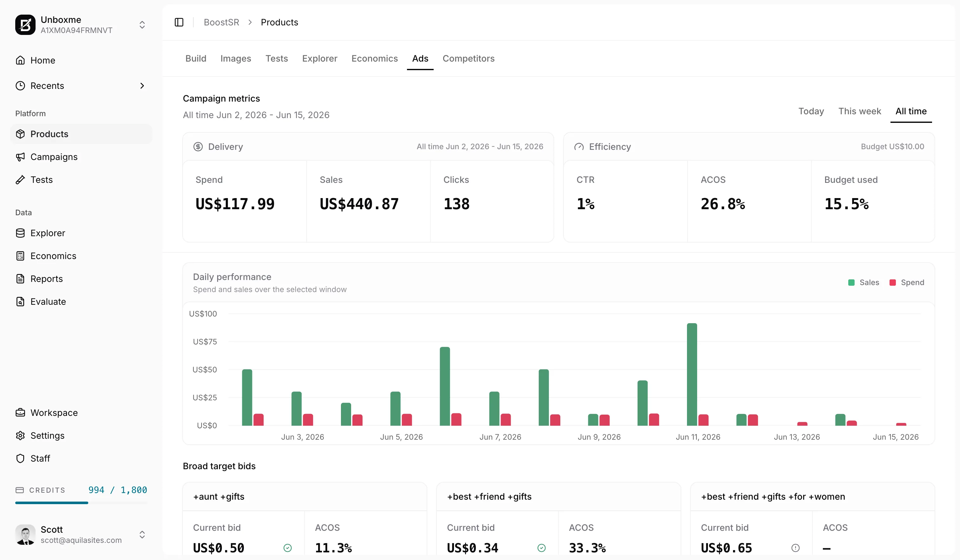
Task: Click the Credits card icon
Action: (x=20, y=490)
